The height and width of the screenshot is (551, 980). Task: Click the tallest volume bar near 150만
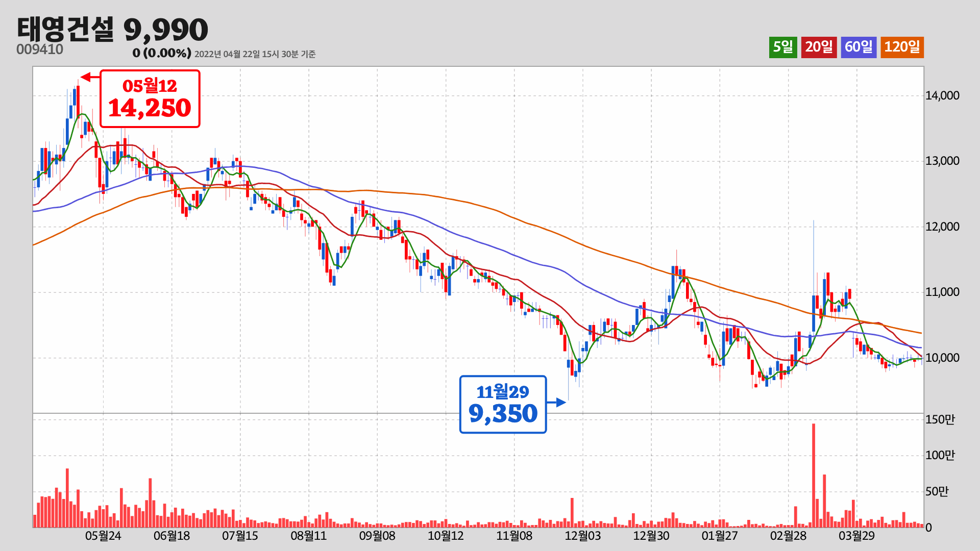[x=814, y=475]
